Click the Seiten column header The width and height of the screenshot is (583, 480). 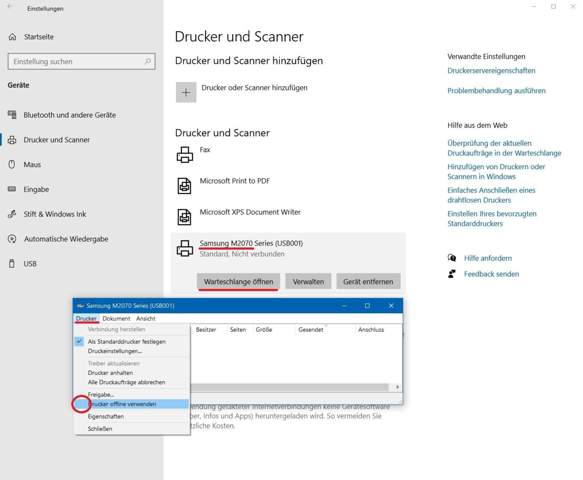tap(238, 330)
